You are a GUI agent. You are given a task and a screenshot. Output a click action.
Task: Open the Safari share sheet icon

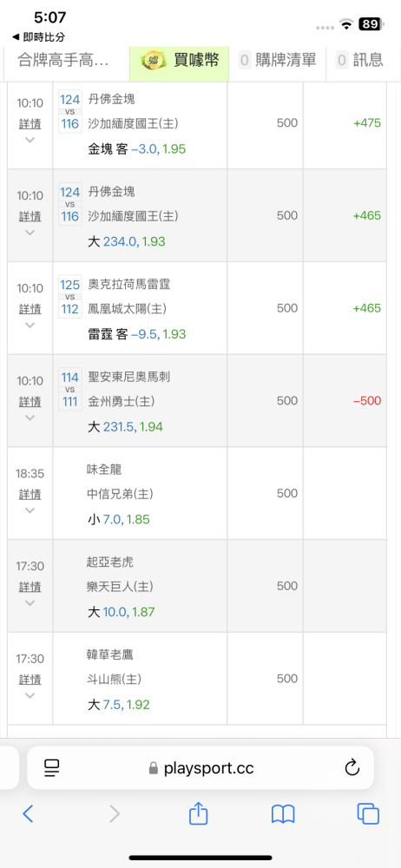tap(198, 813)
